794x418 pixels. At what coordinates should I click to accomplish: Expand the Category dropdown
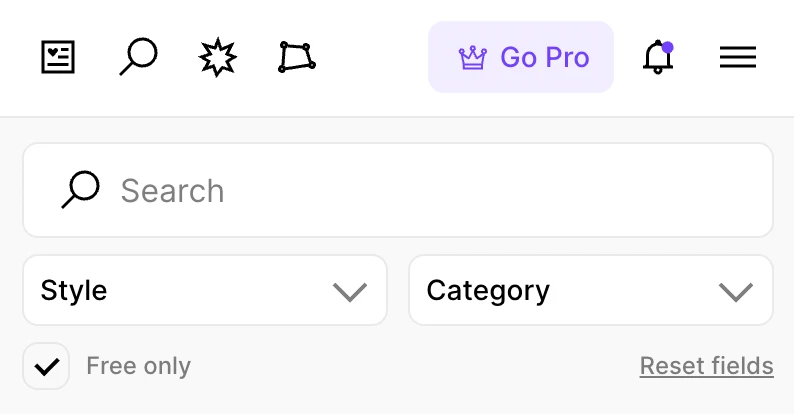pyautogui.click(x=591, y=290)
